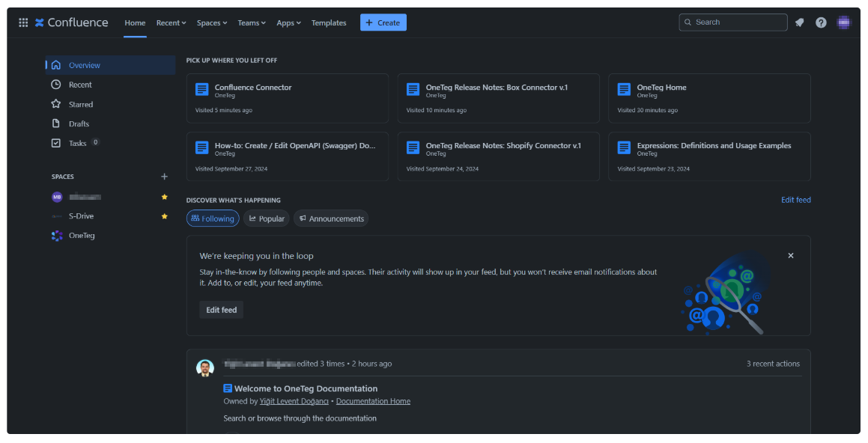Unstar the S-Drive space
The height and width of the screenshot is (443, 868).
pos(165,216)
